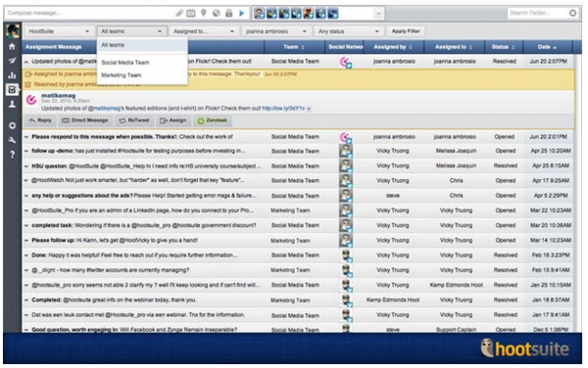This screenshot has width=588, height=368.
Task: Click into the Compose message field
Action: 89,13
